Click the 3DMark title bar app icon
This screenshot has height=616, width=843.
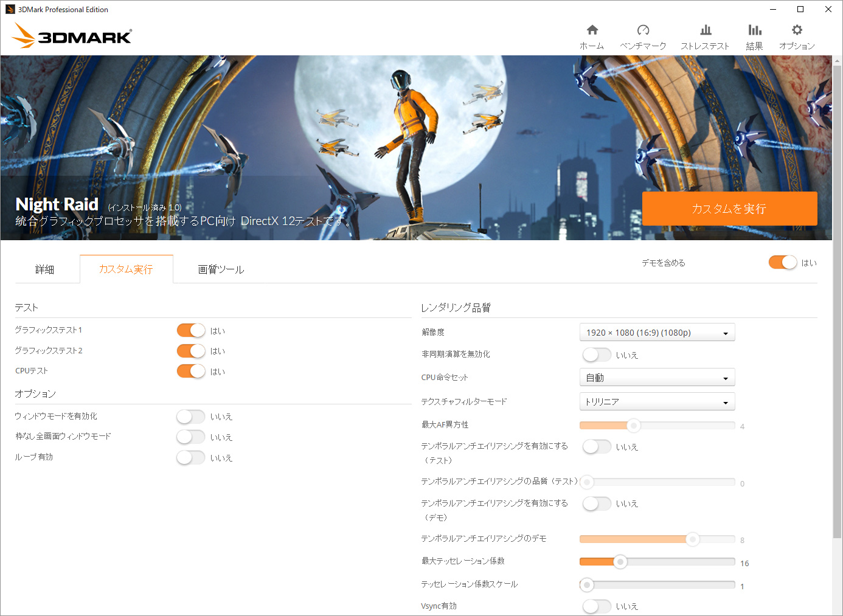(x=10, y=9)
